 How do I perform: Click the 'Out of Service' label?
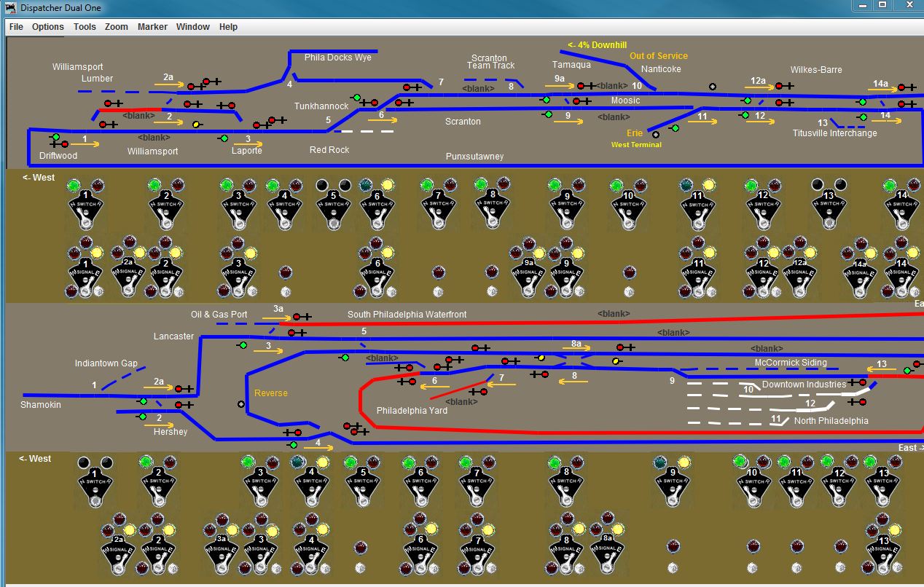click(x=659, y=56)
